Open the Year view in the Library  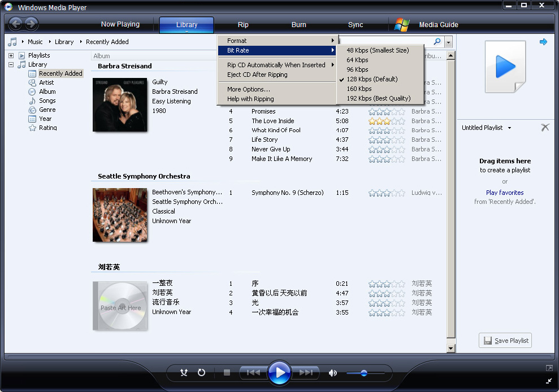click(45, 119)
